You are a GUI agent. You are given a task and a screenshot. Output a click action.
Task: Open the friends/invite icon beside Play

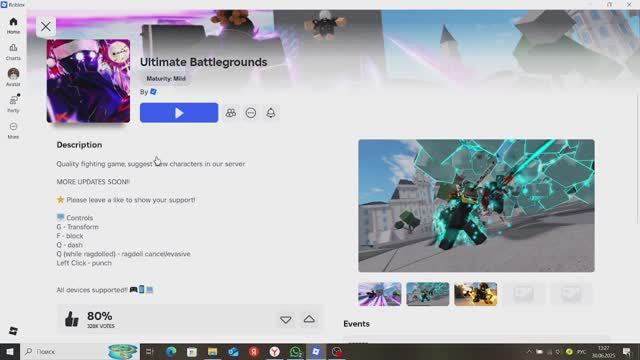[231, 113]
